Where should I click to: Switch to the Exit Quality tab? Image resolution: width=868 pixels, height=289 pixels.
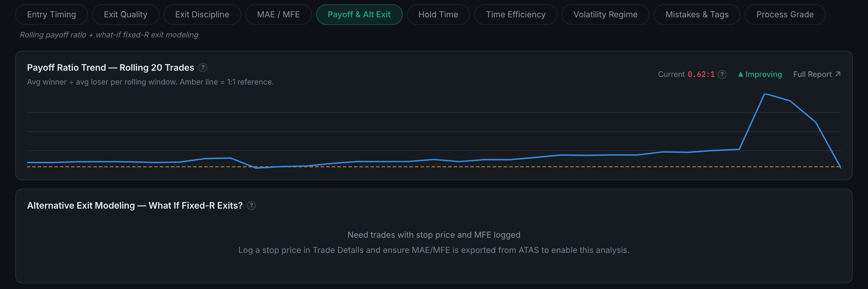click(125, 15)
